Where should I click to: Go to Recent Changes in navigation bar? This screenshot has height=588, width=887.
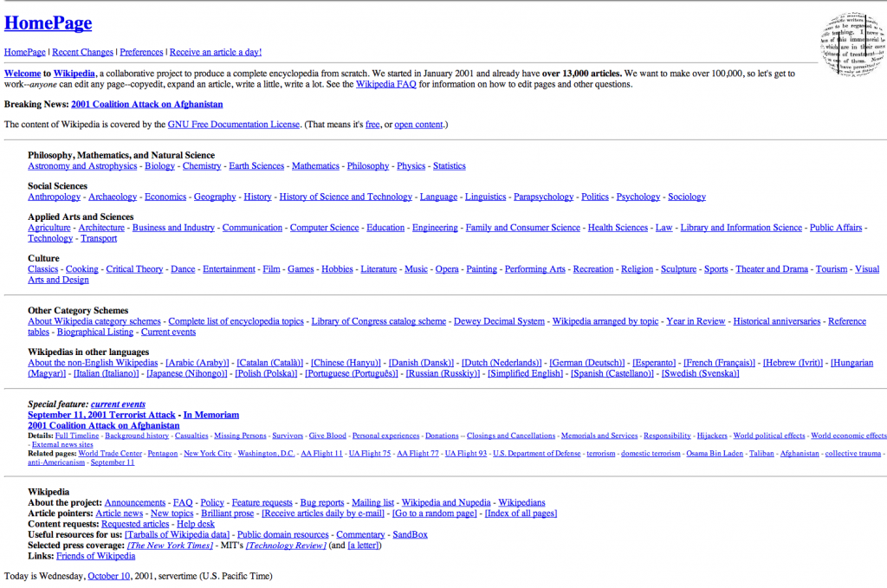point(82,52)
